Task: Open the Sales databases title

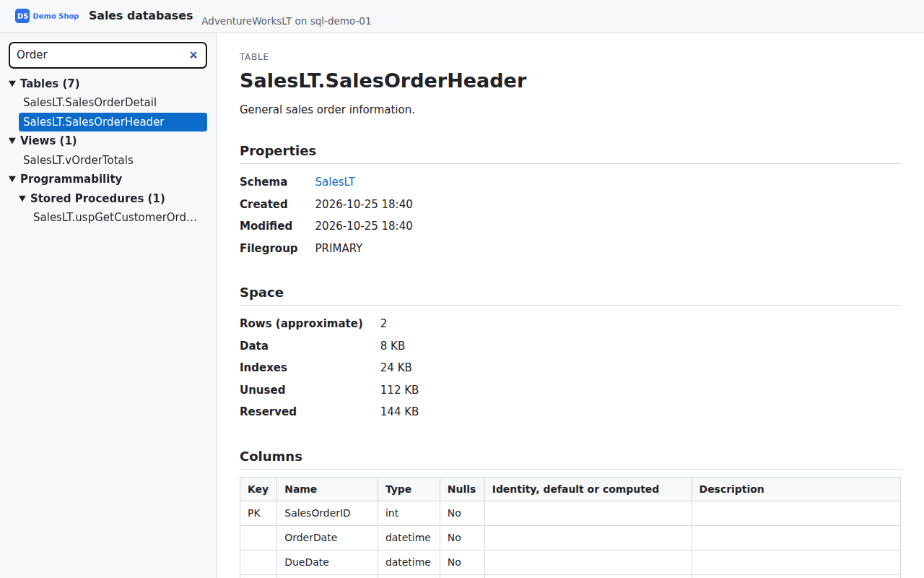Action: (141, 15)
